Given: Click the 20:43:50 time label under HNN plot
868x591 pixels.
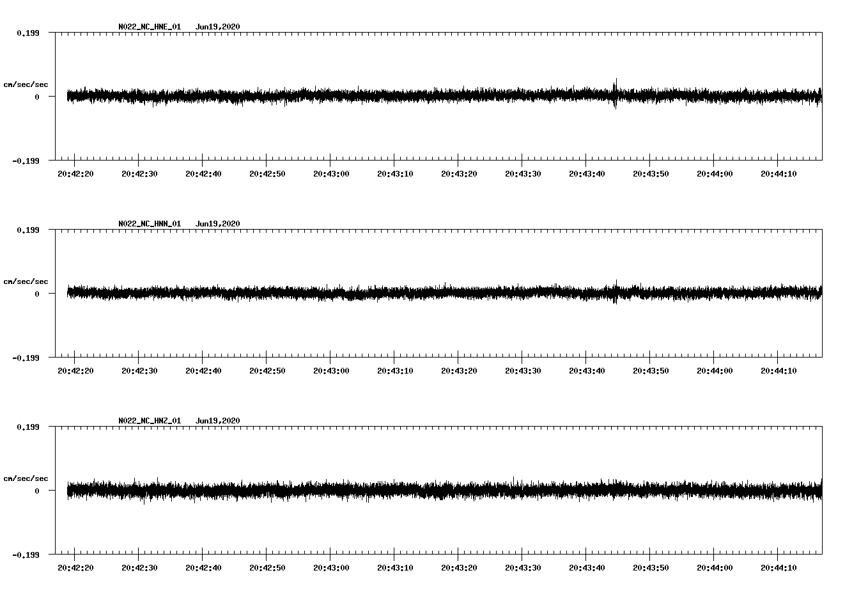Looking at the screenshot, I should 651,371.
